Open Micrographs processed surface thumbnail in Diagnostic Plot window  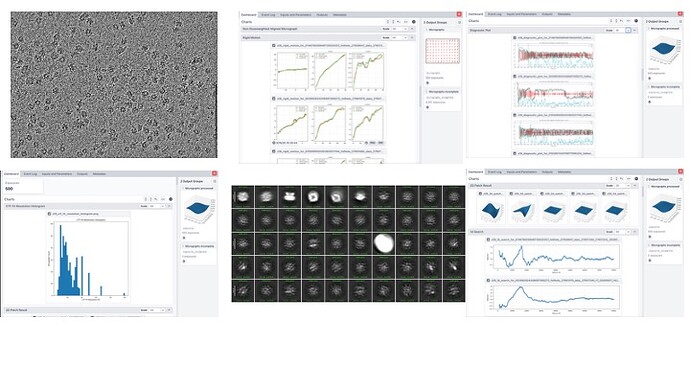664,49
